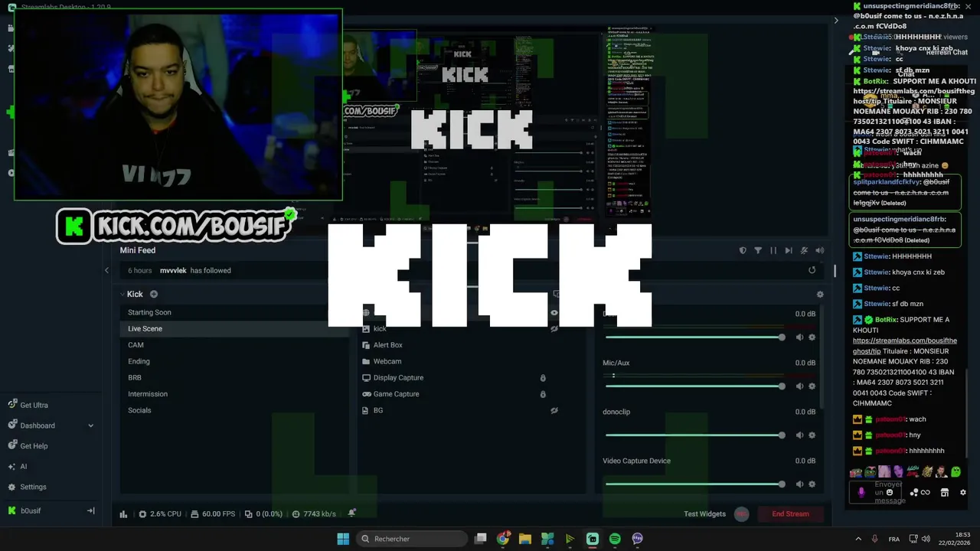Open Video Capture Device settings gear

pos(812,484)
